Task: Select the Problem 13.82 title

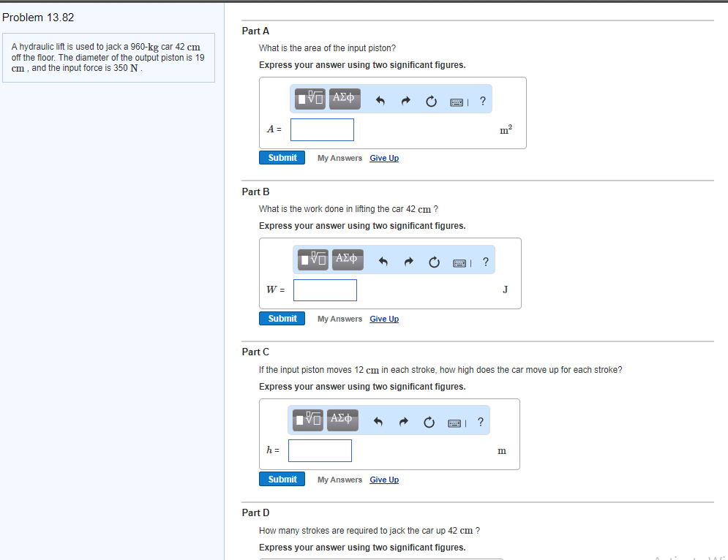Action: [38, 18]
